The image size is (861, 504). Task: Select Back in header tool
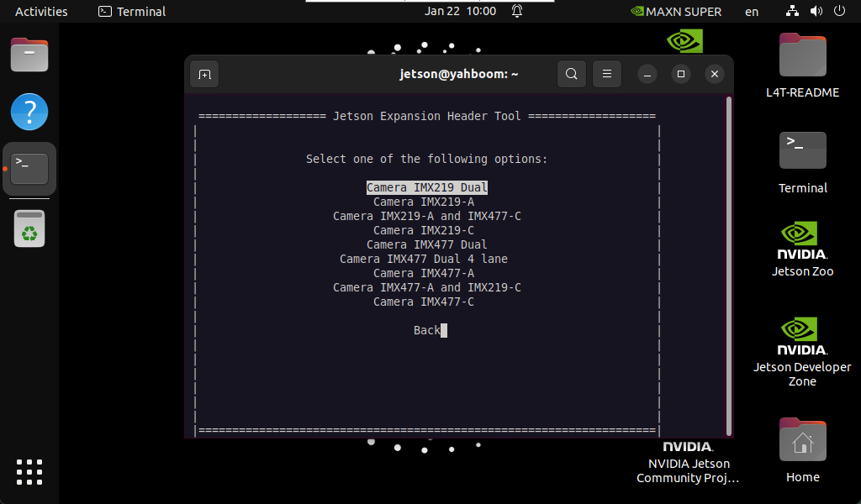[x=427, y=331]
